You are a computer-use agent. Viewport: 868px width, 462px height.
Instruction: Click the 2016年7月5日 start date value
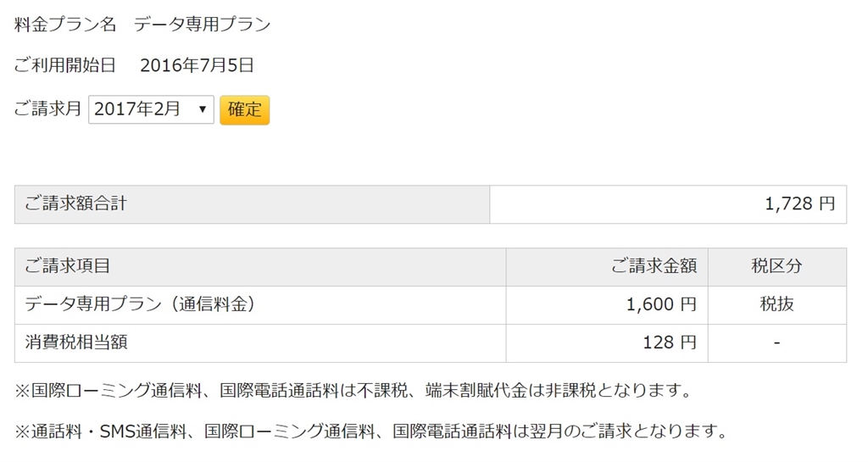point(197,66)
